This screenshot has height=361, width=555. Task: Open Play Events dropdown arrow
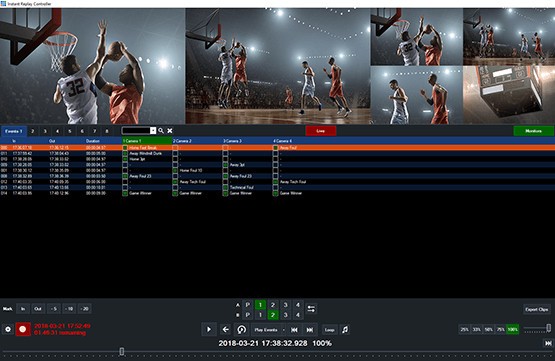click(x=284, y=330)
